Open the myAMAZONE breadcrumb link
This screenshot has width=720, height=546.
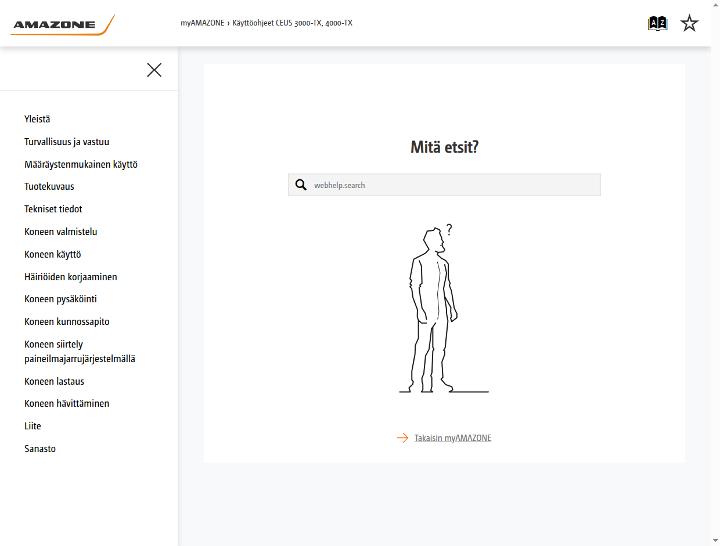[202, 23]
